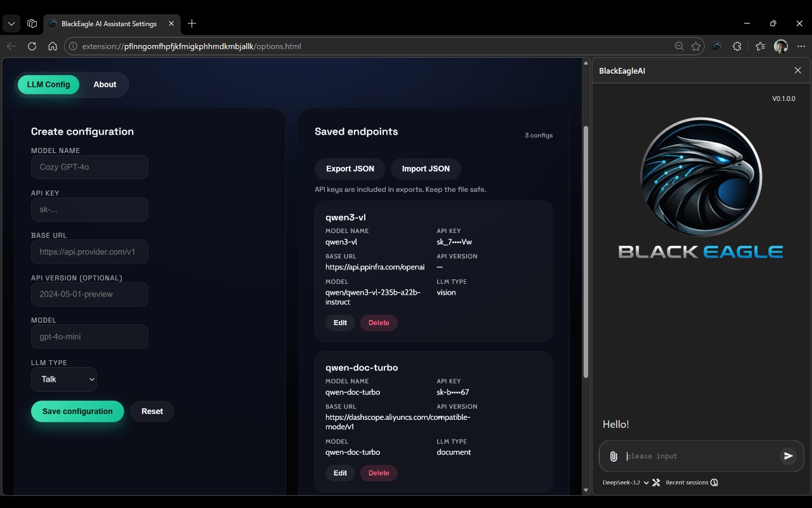Click scrollbar down arrow on options page
812x508 pixels.
pos(586,490)
